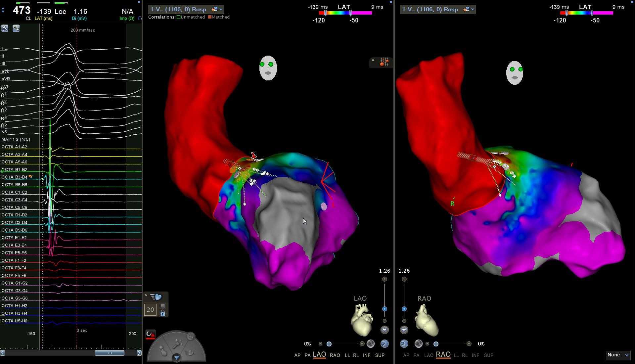Click the left map blue heart-clock icon
The image size is (635, 364).
tap(385, 344)
